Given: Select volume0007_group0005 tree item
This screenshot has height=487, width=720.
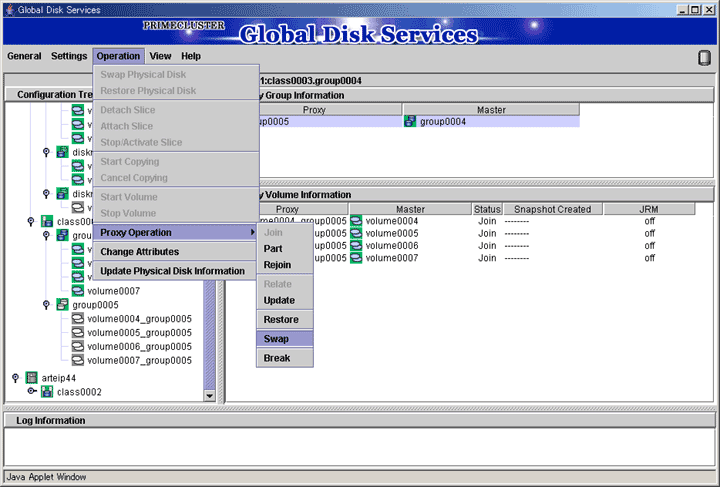Looking at the screenshot, I should tap(140, 360).
